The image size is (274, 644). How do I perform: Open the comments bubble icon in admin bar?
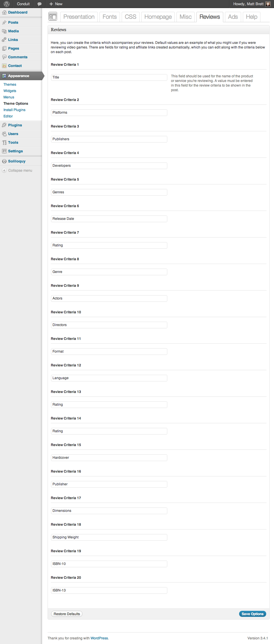click(x=40, y=4)
